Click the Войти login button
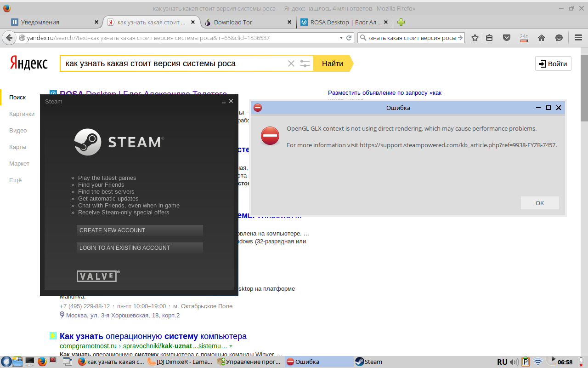Viewport: 588px width, 368px height. tap(553, 64)
